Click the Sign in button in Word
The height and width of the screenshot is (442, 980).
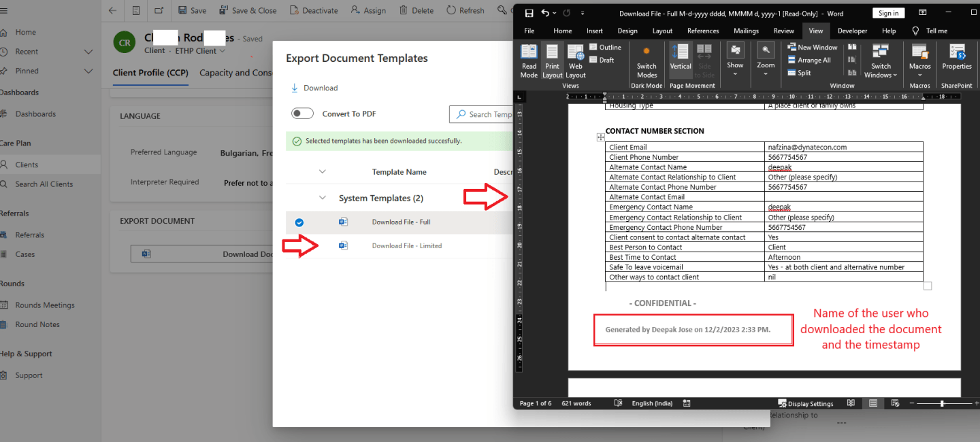pos(888,13)
